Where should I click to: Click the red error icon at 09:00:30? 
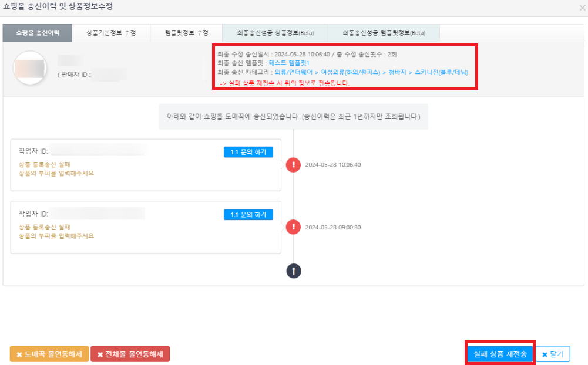293,227
